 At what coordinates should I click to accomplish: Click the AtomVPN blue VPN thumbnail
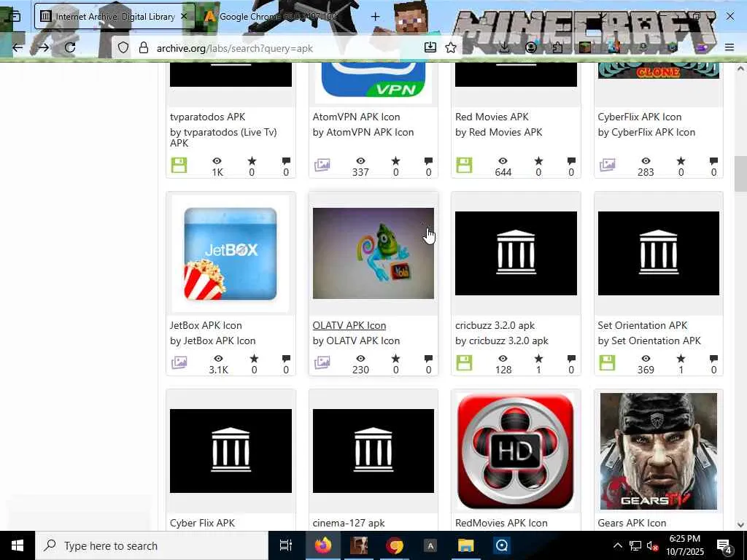pos(373,82)
